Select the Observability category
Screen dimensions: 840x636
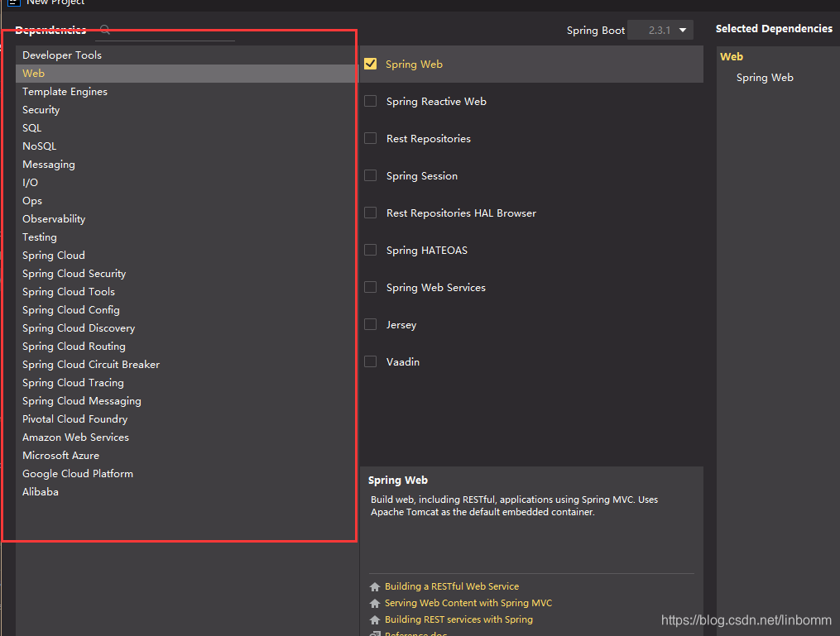click(186, 219)
